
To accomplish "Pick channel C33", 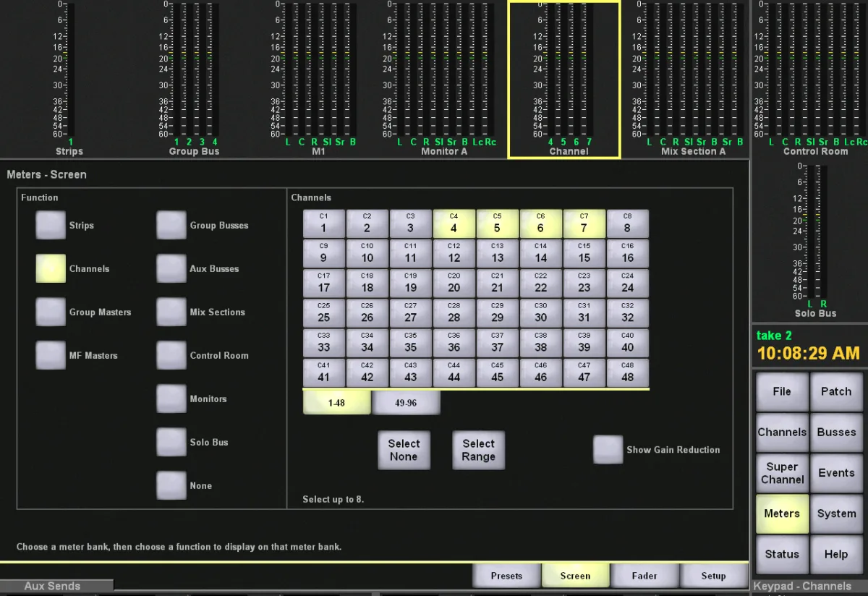I will (x=324, y=343).
